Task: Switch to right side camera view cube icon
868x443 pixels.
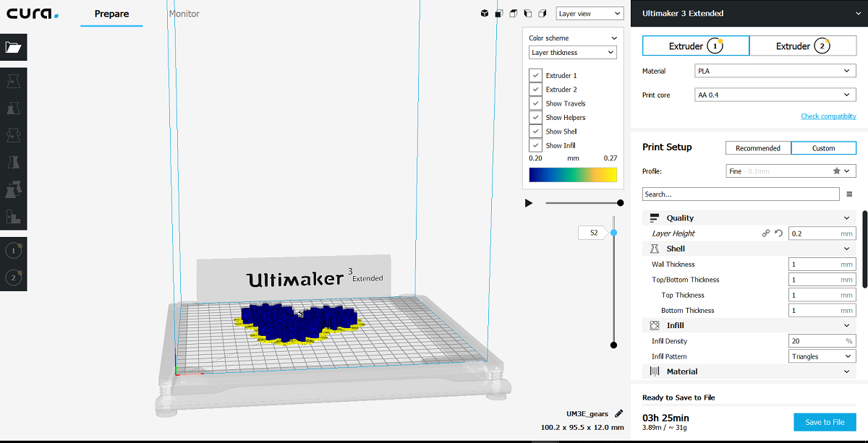Action: click(x=541, y=14)
